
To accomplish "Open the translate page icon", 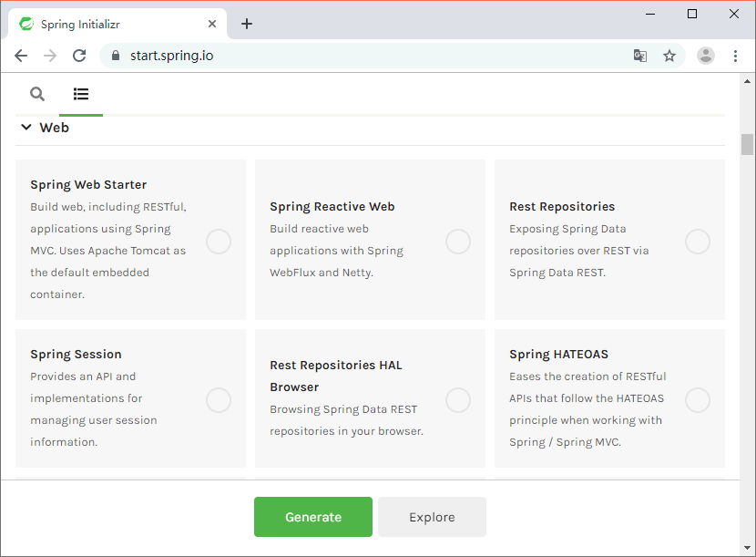I will (x=640, y=56).
